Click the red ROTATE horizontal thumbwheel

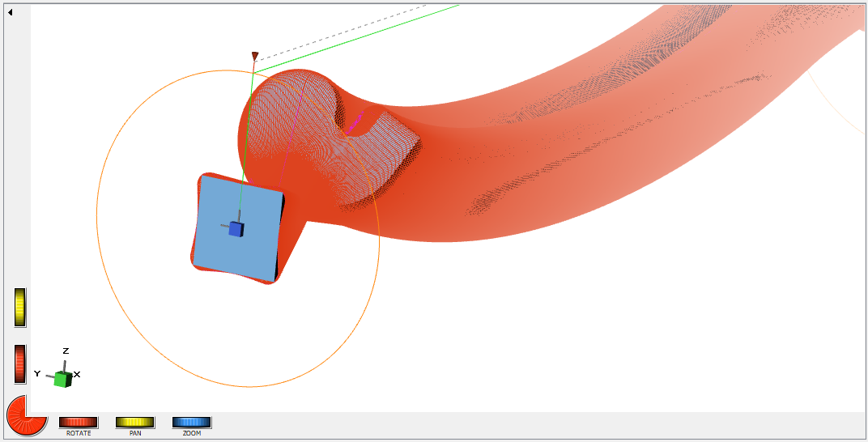click(79, 422)
